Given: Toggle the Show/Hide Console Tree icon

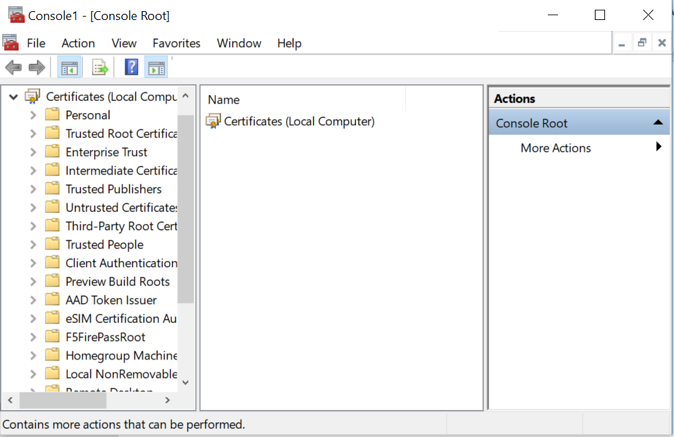Looking at the screenshot, I should (x=69, y=68).
